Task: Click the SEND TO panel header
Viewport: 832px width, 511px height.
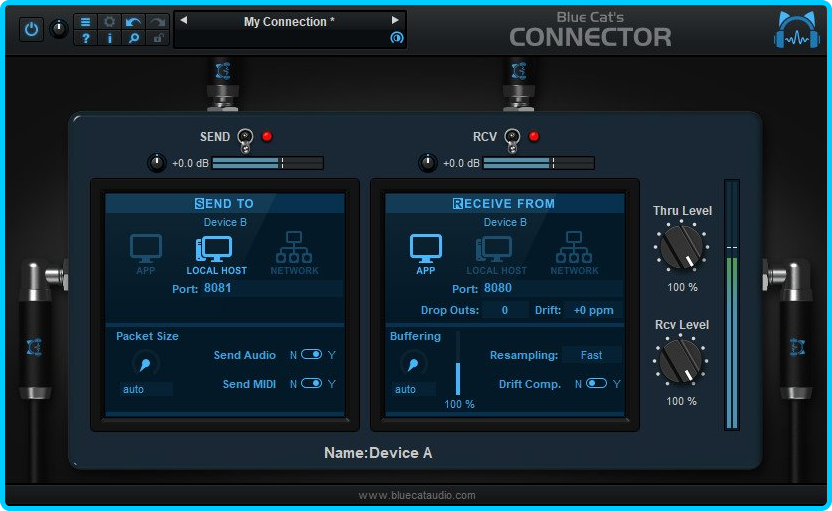Action: (225, 203)
